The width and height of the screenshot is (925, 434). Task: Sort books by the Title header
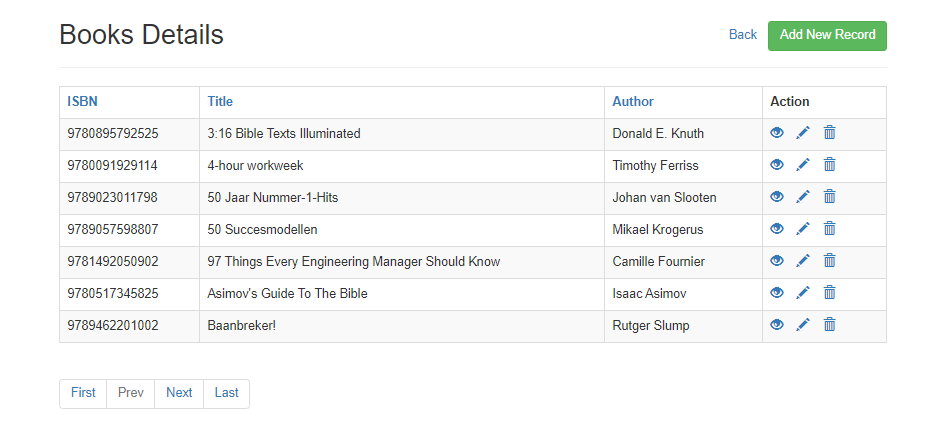(220, 101)
